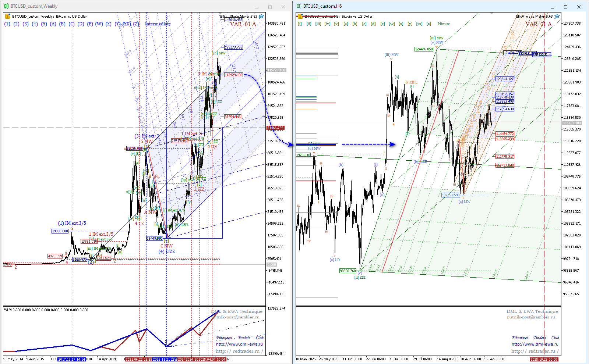Image resolution: width=589 pixels, height=364 pixels.
Task: Click the 129273.769 blue price level label
Action: (234, 47)
